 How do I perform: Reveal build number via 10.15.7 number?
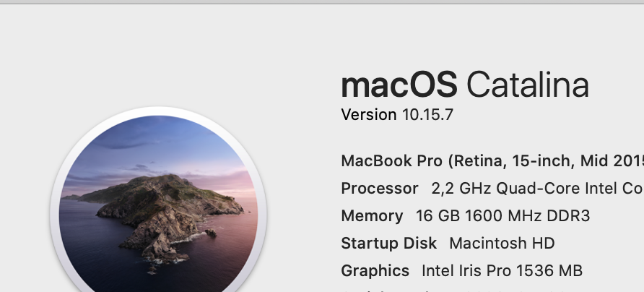pyautogui.click(x=427, y=114)
